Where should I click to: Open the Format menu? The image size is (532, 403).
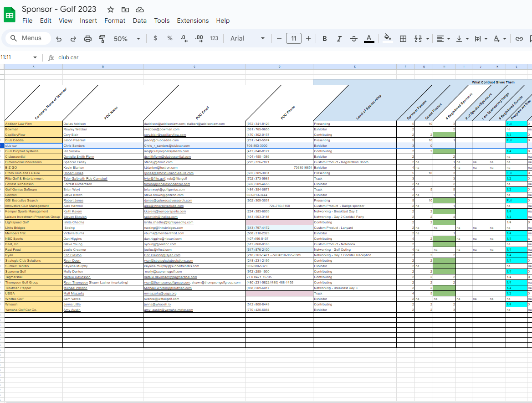115,21
